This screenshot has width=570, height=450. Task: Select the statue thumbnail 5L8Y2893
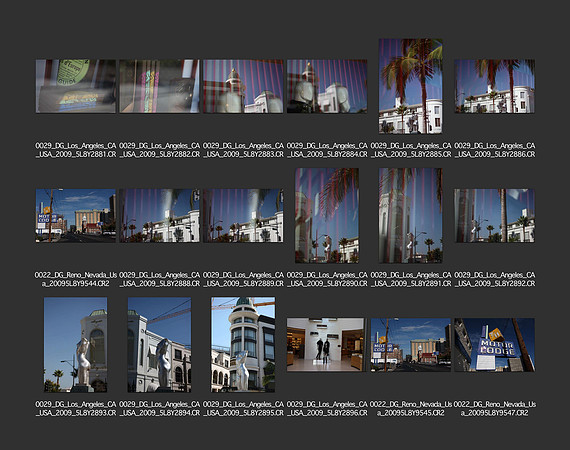tap(76, 345)
